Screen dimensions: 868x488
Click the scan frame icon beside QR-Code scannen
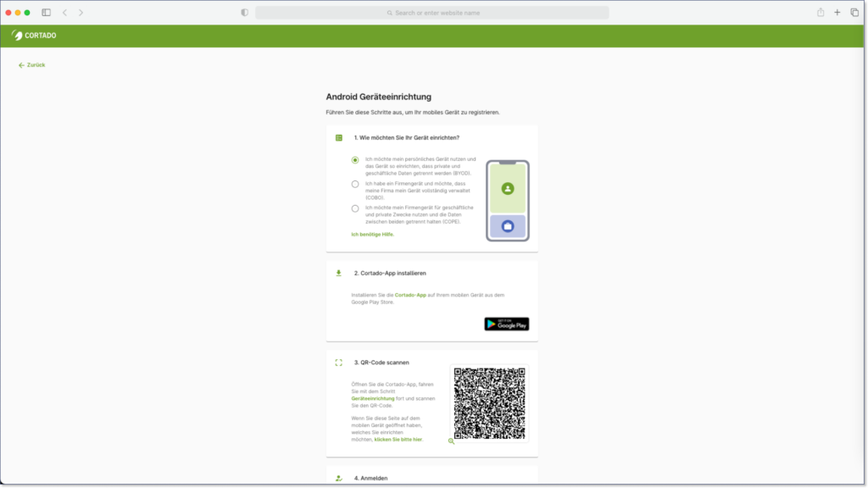point(339,363)
